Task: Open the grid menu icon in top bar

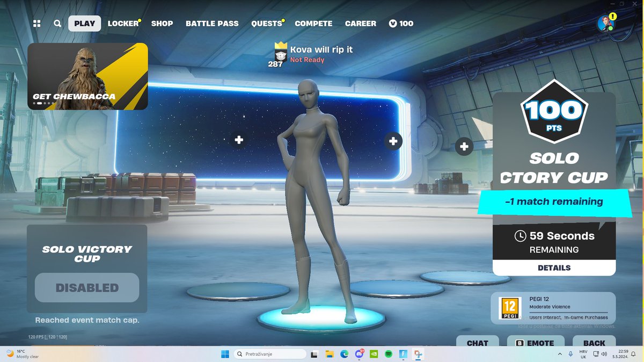Action: coord(36,24)
